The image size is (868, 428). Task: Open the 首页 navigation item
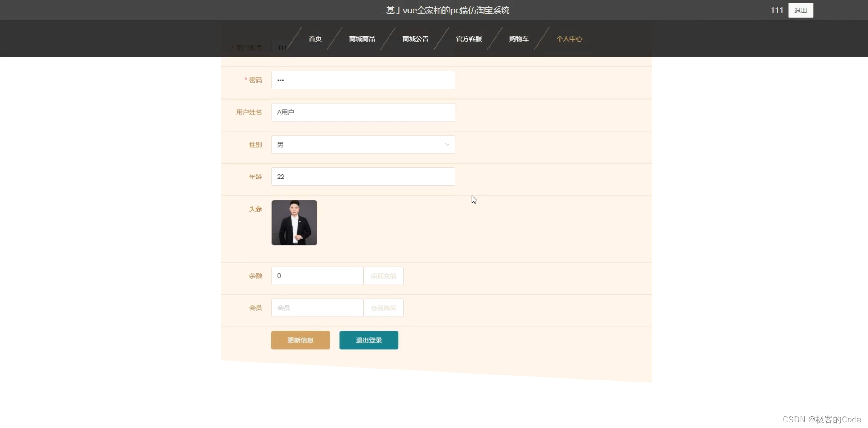tap(315, 39)
